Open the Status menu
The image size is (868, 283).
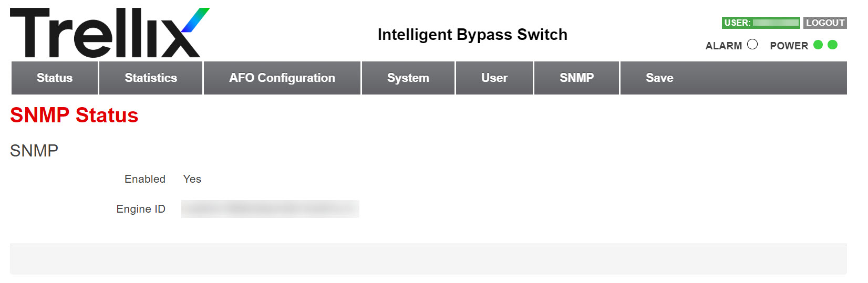[55, 78]
